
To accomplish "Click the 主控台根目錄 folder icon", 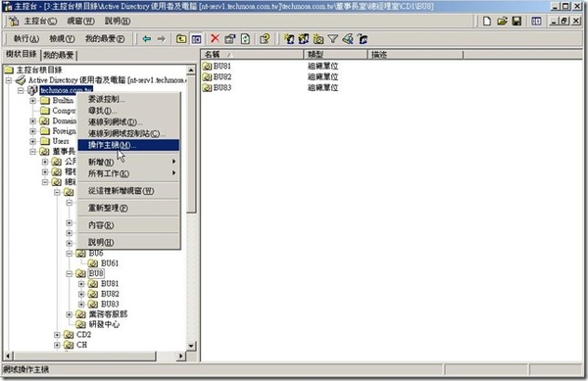I will click(9, 70).
